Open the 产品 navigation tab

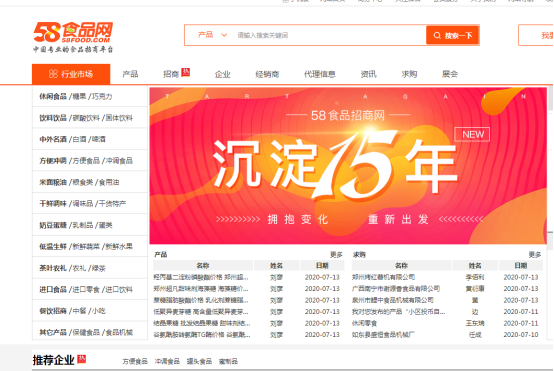130,74
